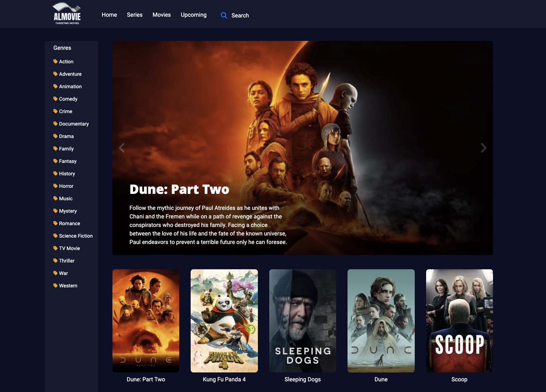Open the Movies nav item
The width and height of the screenshot is (546, 392).
(x=161, y=15)
